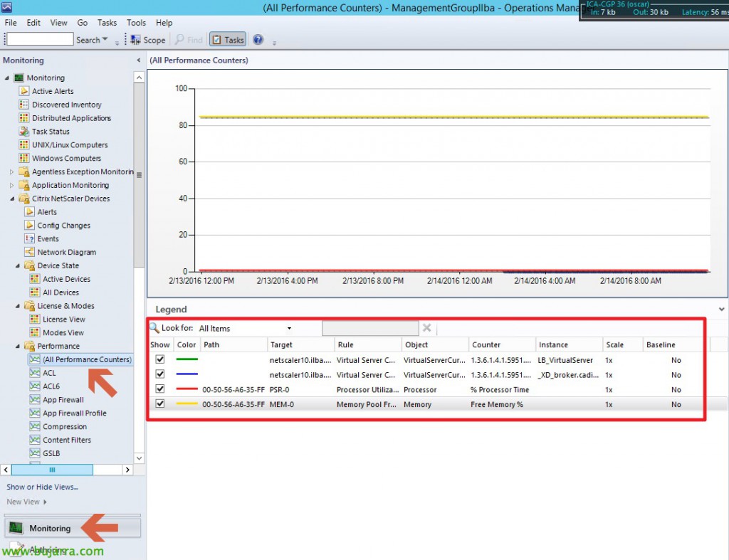Open the Active Alerts view
Image resolution: width=729 pixels, height=560 pixels.
point(51,91)
